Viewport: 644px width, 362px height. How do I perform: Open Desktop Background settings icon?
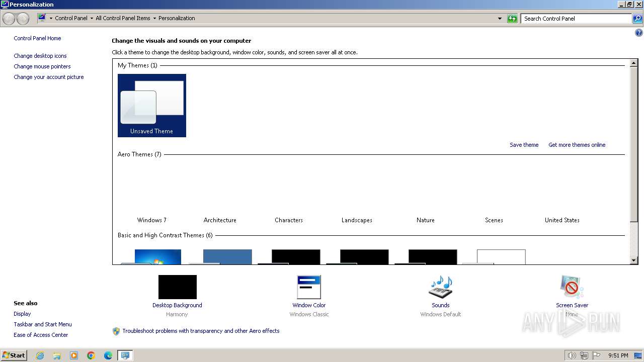(x=177, y=287)
